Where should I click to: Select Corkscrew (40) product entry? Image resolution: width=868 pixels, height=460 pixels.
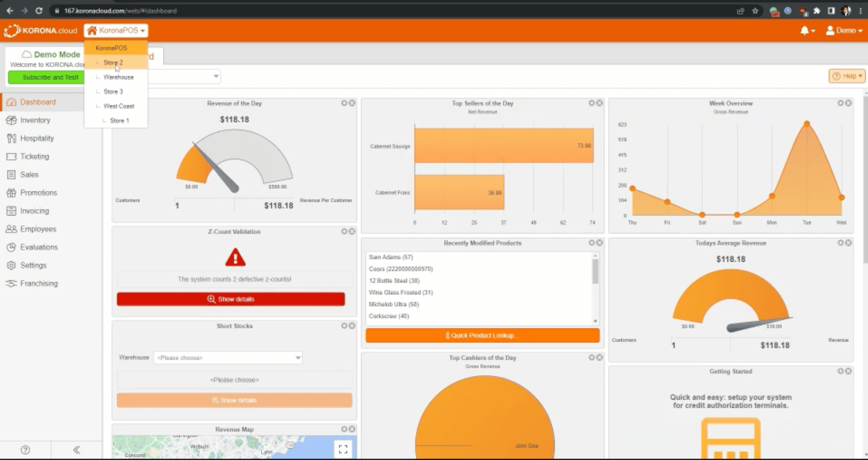(x=389, y=316)
